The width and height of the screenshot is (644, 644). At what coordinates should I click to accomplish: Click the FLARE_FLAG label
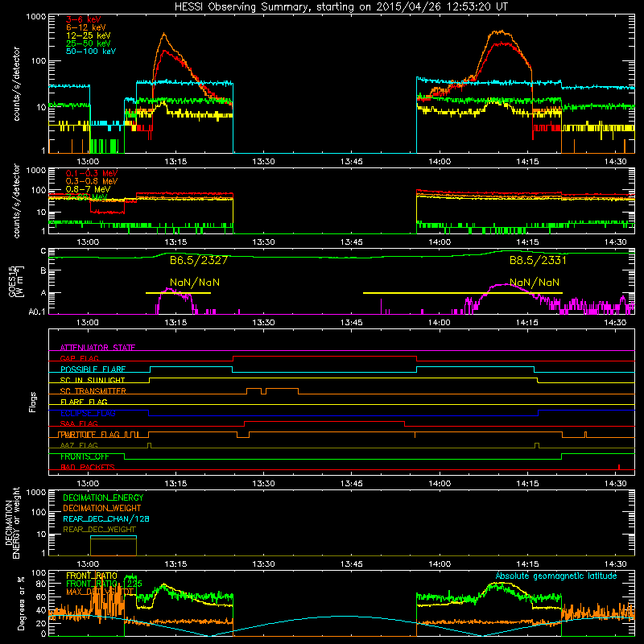pyautogui.click(x=84, y=402)
